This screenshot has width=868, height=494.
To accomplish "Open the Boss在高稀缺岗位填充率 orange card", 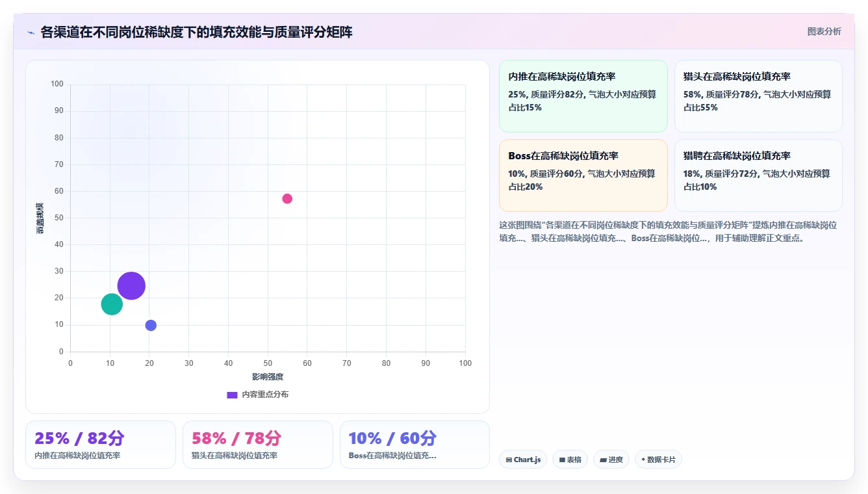I will pyautogui.click(x=583, y=175).
